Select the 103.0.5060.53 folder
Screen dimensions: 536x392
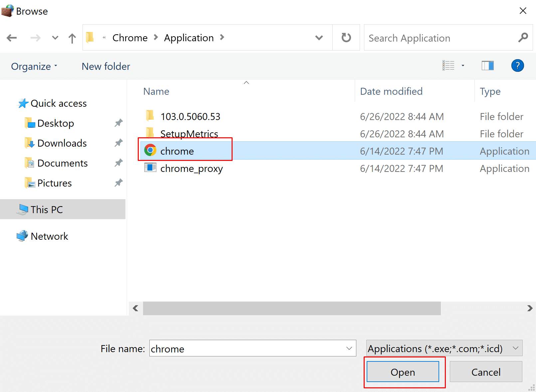point(190,117)
